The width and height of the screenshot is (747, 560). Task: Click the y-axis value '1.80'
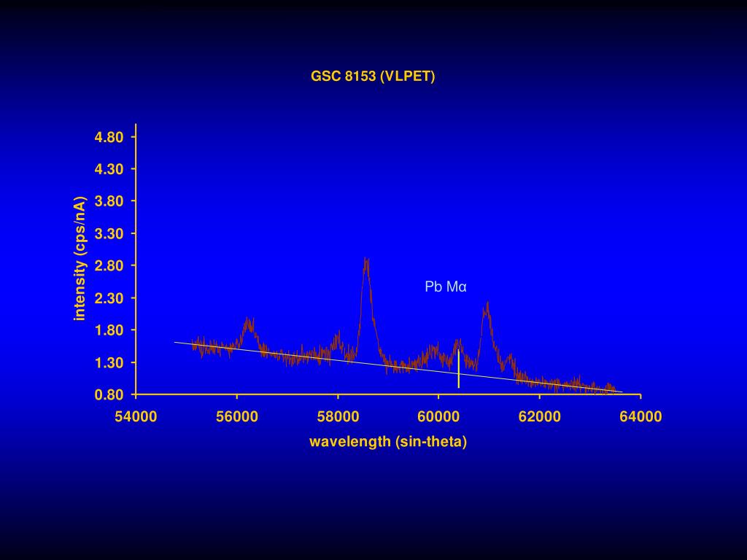[x=109, y=330]
